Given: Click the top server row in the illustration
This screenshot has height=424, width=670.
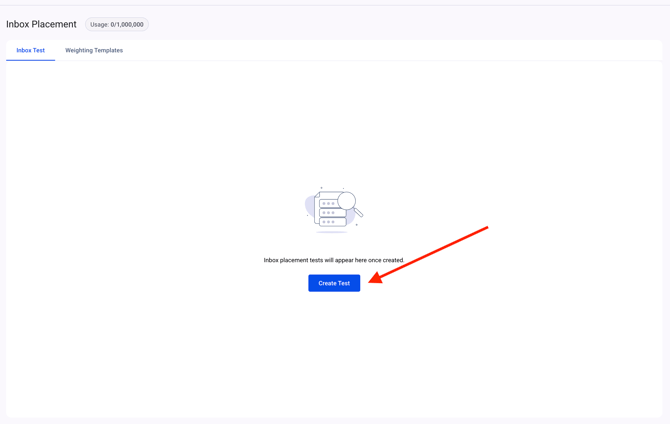Looking at the screenshot, I should (329, 203).
